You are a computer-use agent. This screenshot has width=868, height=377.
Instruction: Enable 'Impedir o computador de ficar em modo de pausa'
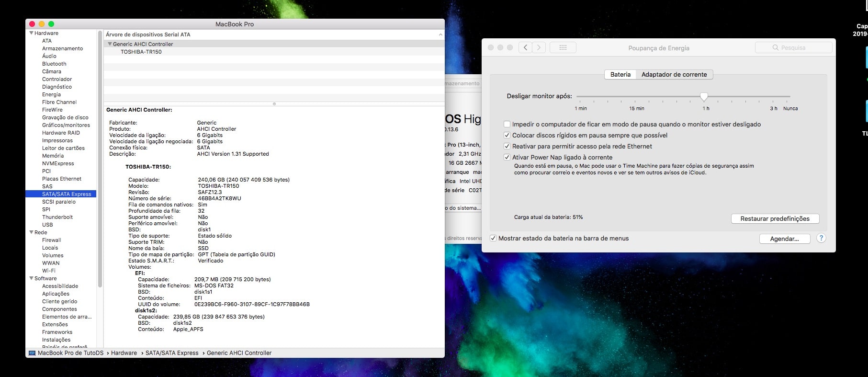[507, 124]
